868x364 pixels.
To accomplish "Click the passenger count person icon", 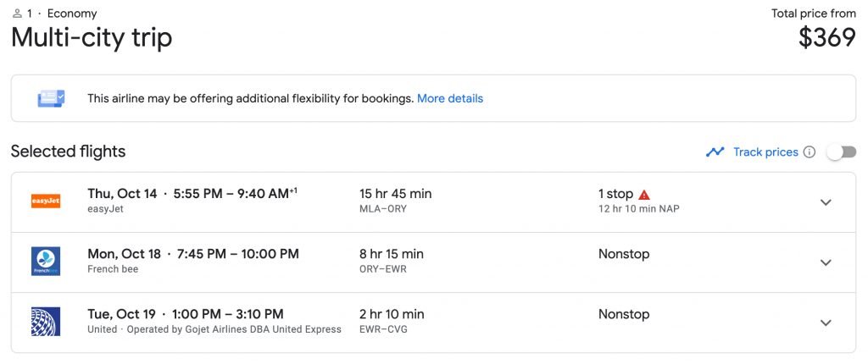I will pyautogui.click(x=17, y=14).
